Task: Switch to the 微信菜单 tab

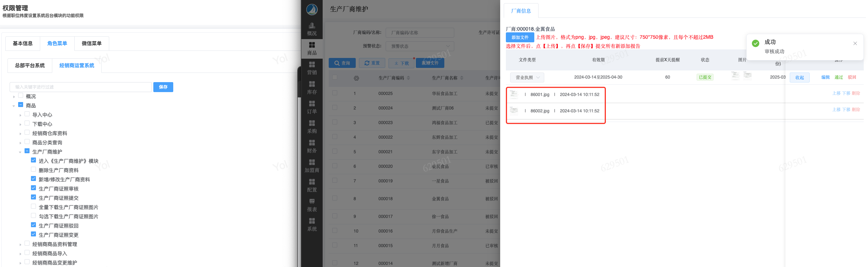Action: 92,43
